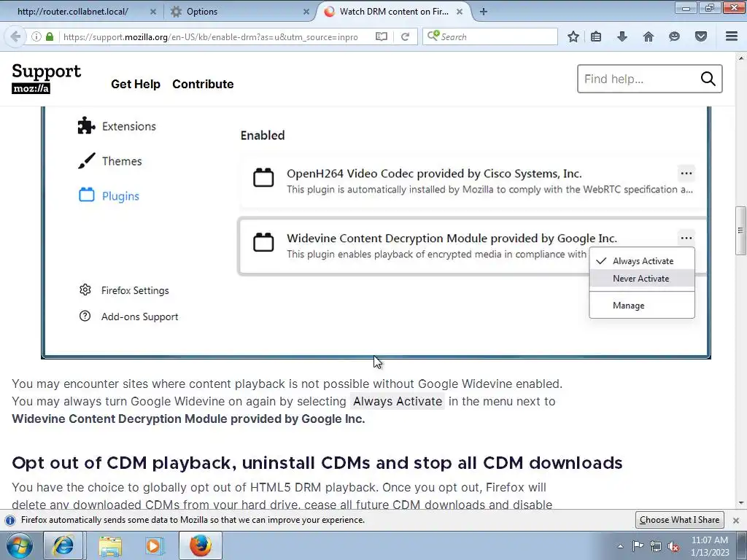Launch Internet Explorer from taskbar
747x560 pixels.
point(63,545)
